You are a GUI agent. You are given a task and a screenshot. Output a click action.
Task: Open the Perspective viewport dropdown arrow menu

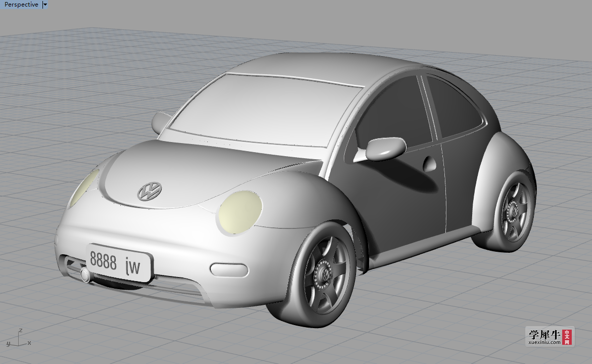(x=45, y=5)
